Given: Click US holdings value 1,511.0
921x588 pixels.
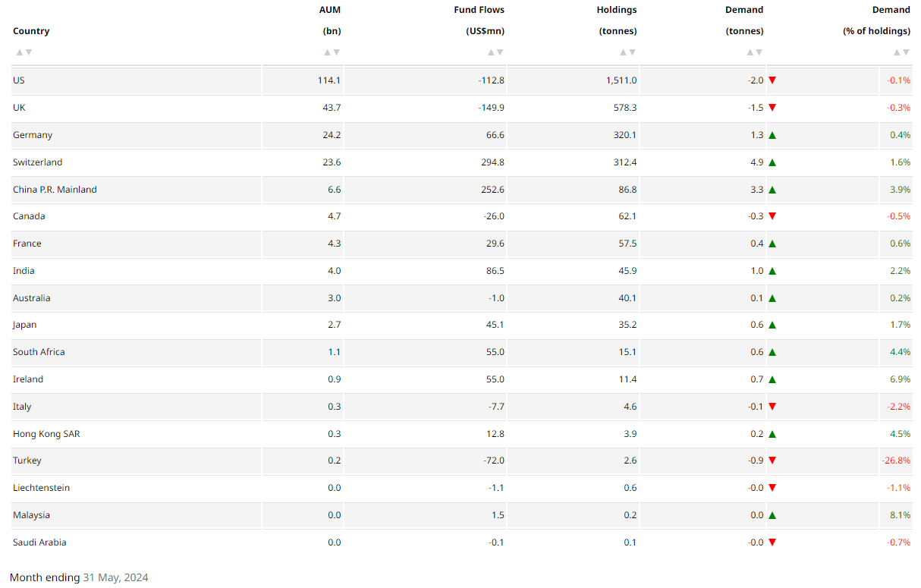Looking at the screenshot, I should pyautogui.click(x=621, y=80).
